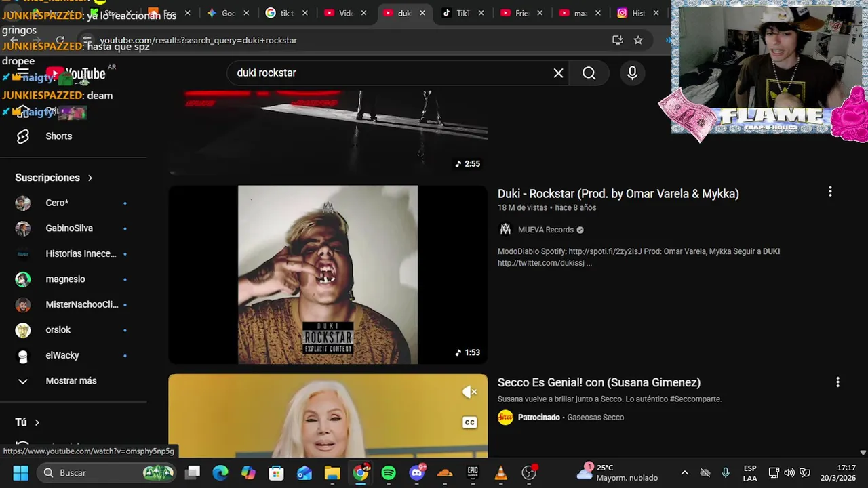
Task: Click Chrome icon in the taskbar
Action: pyautogui.click(x=361, y=472)
